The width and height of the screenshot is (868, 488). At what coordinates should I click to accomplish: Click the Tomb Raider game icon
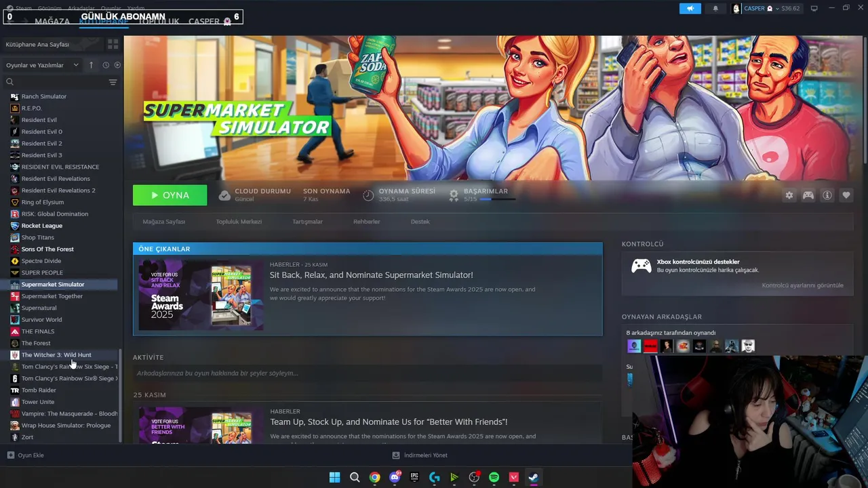point(15,390)
